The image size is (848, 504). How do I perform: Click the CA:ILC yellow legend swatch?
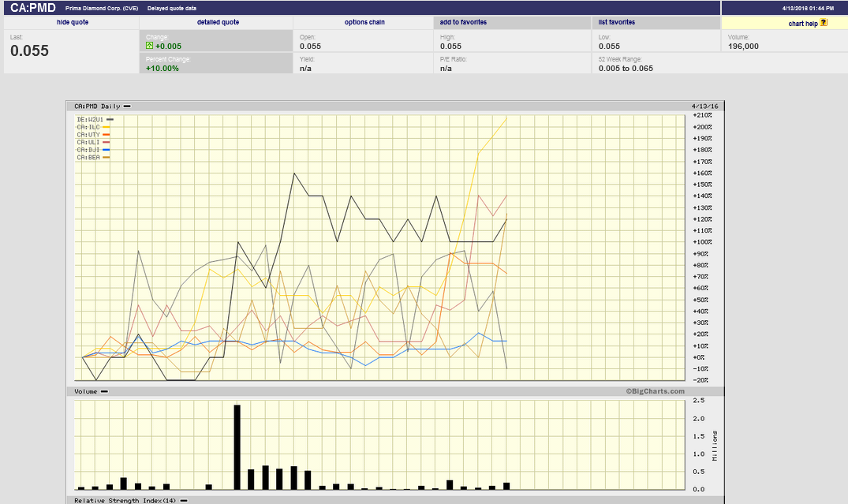[x=106, y=127]
